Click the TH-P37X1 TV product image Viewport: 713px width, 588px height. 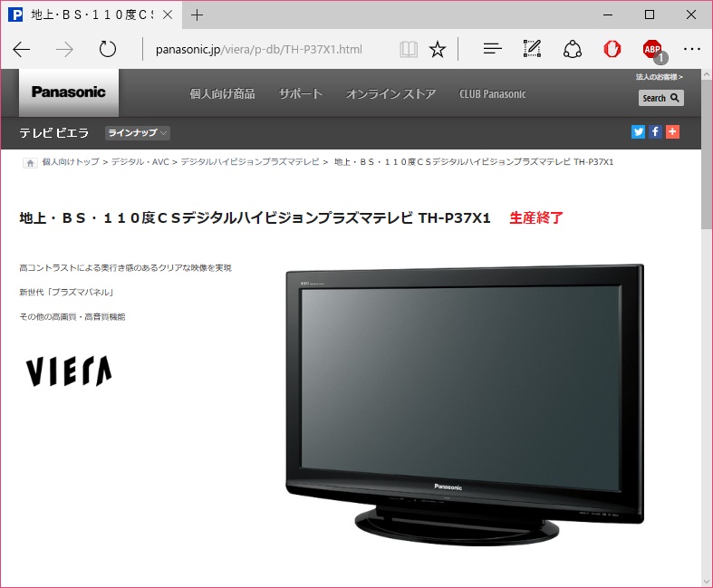pos(464,404)
